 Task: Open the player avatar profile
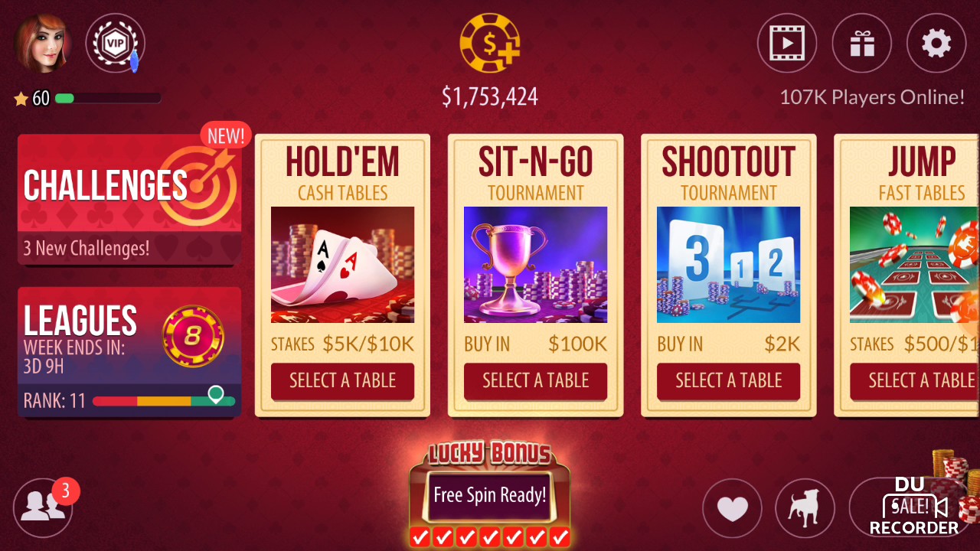[43, 43]
